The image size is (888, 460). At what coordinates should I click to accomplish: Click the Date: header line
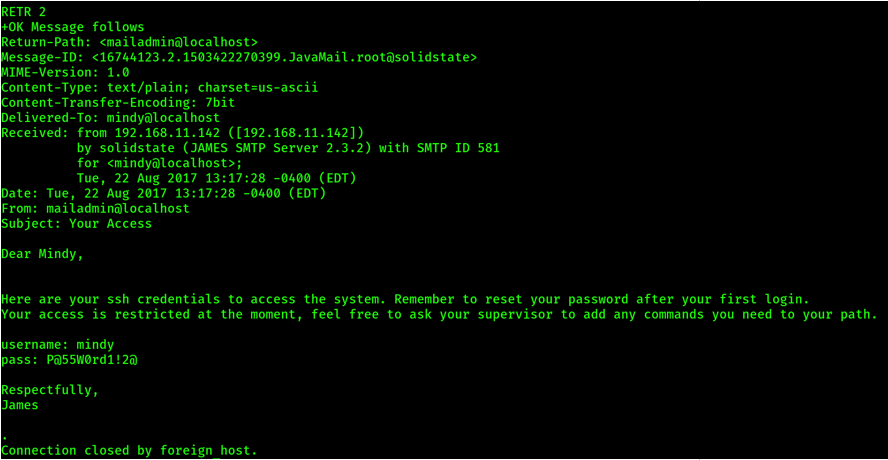[x=164, y=193]
